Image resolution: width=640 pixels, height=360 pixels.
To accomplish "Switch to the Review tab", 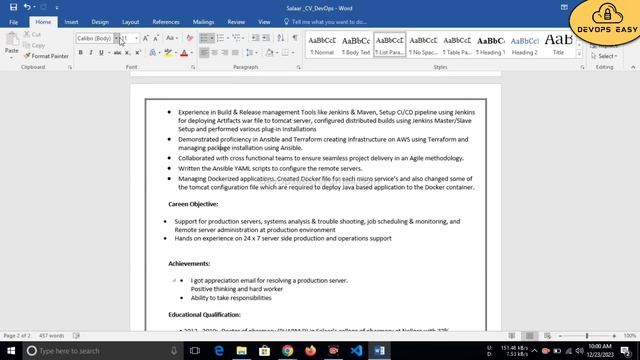I will tap(236, 22).
